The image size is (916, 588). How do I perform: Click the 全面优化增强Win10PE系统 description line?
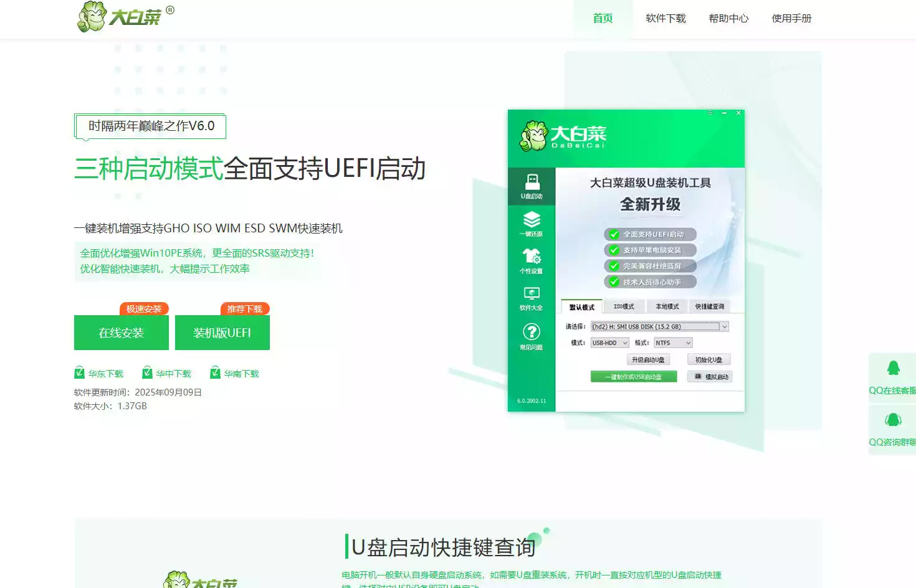pos(197,253)
